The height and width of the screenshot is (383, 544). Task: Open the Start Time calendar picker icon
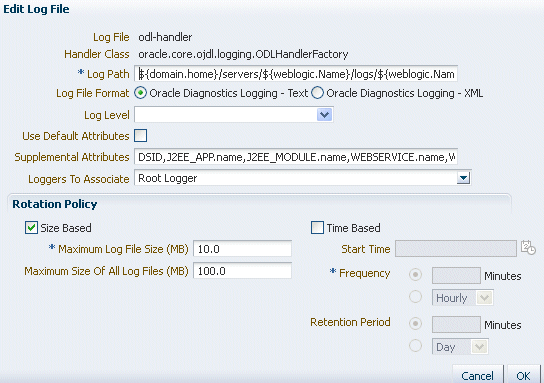tap(528, 248)
